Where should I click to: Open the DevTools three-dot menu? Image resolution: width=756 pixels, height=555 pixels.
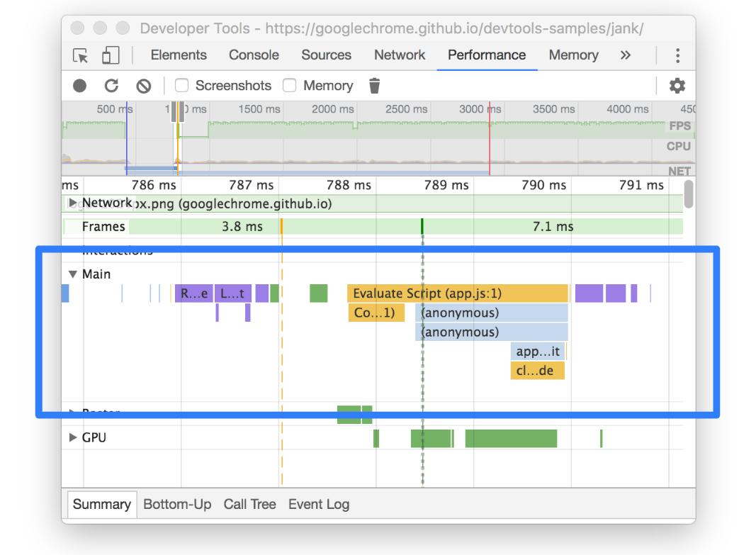pyautogui.click(x=678, y=55)
